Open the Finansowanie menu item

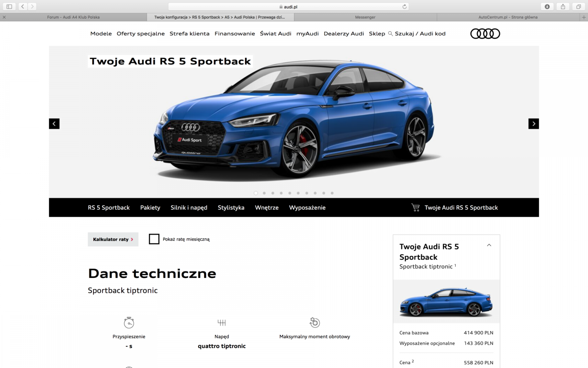click(235, 33)
